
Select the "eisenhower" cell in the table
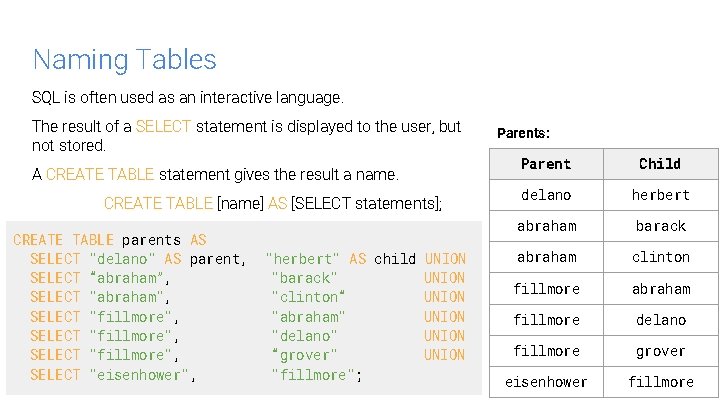click(x=546, y=382)
